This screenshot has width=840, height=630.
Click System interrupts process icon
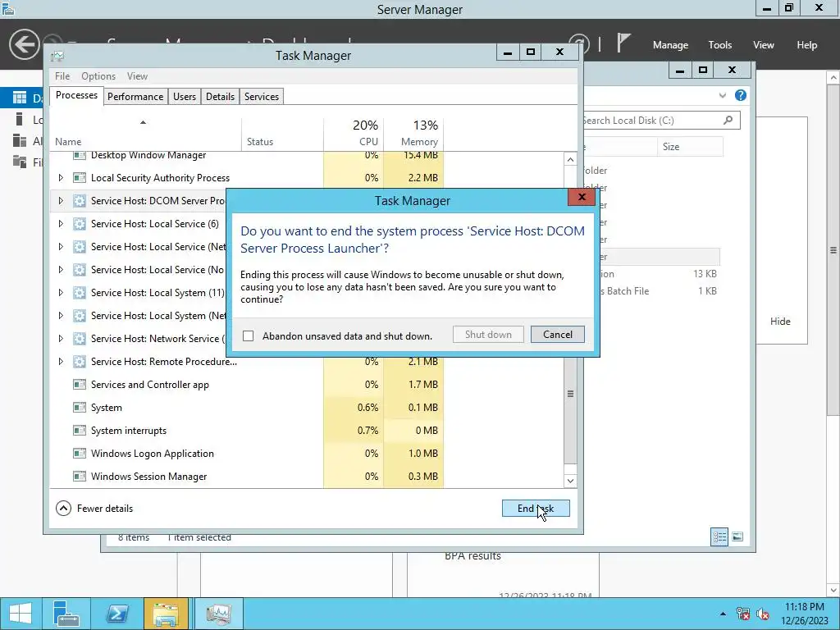coord(80,430)
